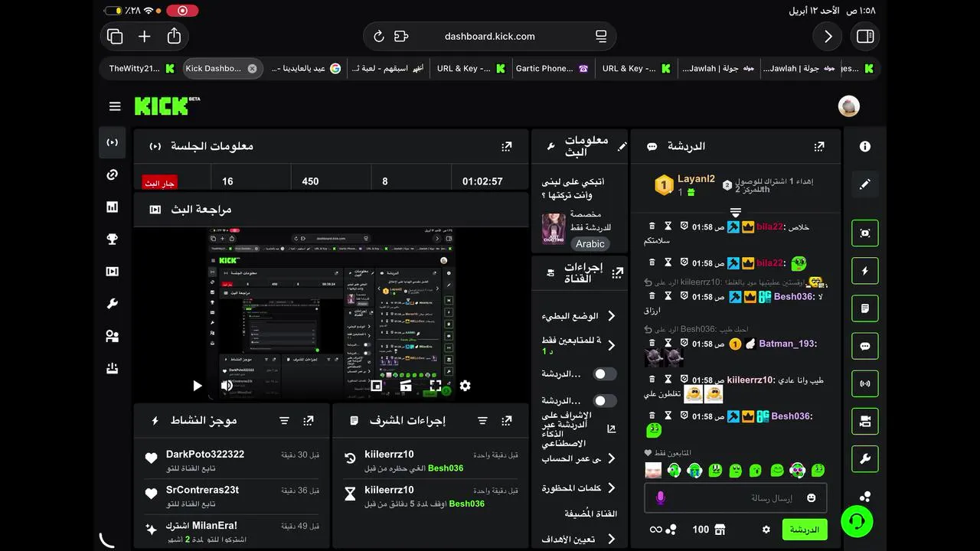
Task: Make stream preview fullscreen
Action: click(436, 386)
